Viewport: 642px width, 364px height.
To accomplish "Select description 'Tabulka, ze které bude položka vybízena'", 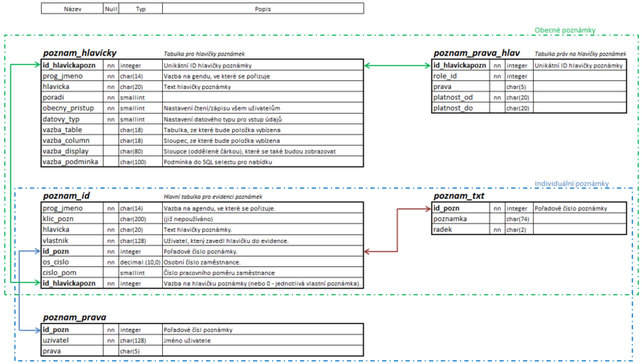I will tap(222, 130).
